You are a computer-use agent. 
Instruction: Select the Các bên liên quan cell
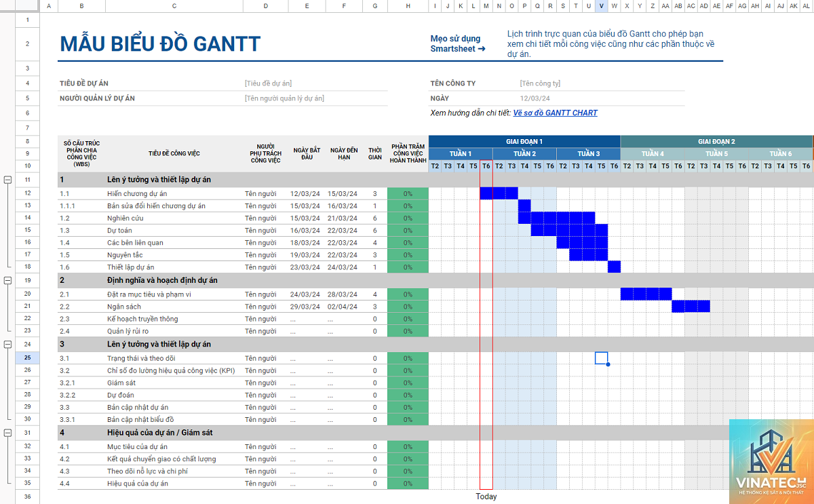pos(174,242)
